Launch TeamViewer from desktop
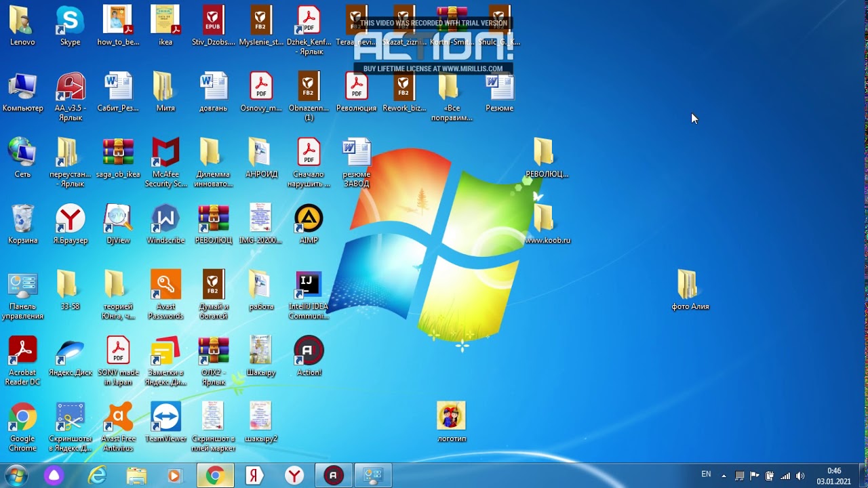The image size is (868, 488). point(165,422)
